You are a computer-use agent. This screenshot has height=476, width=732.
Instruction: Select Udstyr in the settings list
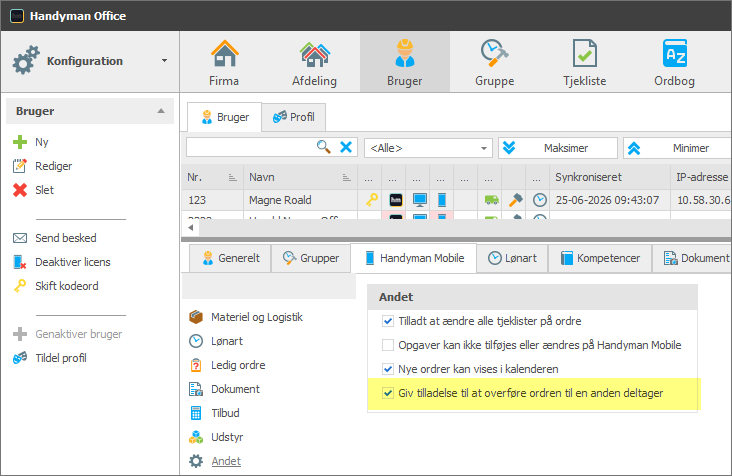[216, 437]
